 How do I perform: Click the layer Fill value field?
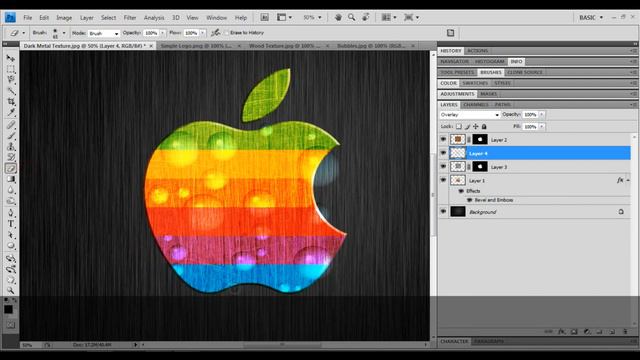click(x=530, y=127)
